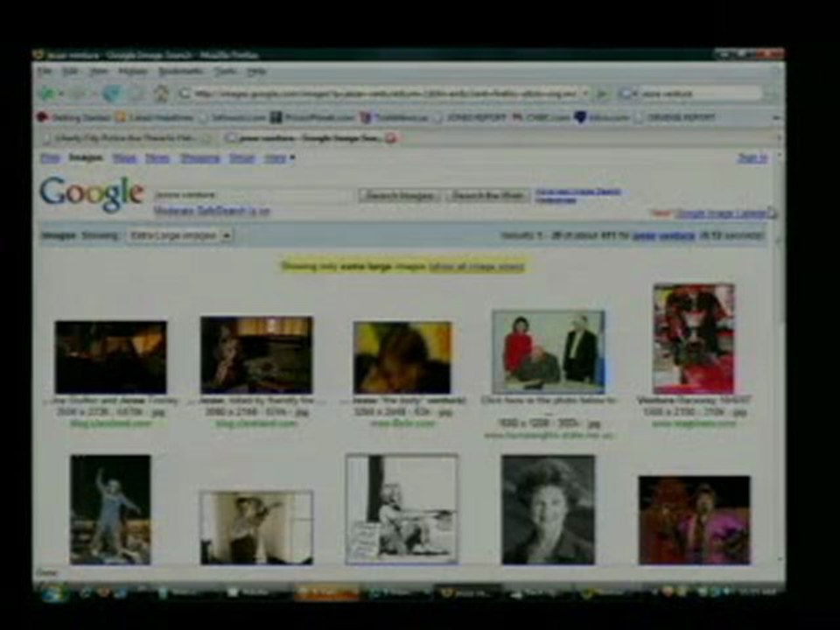Viewport: 840px width, 630px height.
Task: Open the Help menu
Action: coord(256,71)
